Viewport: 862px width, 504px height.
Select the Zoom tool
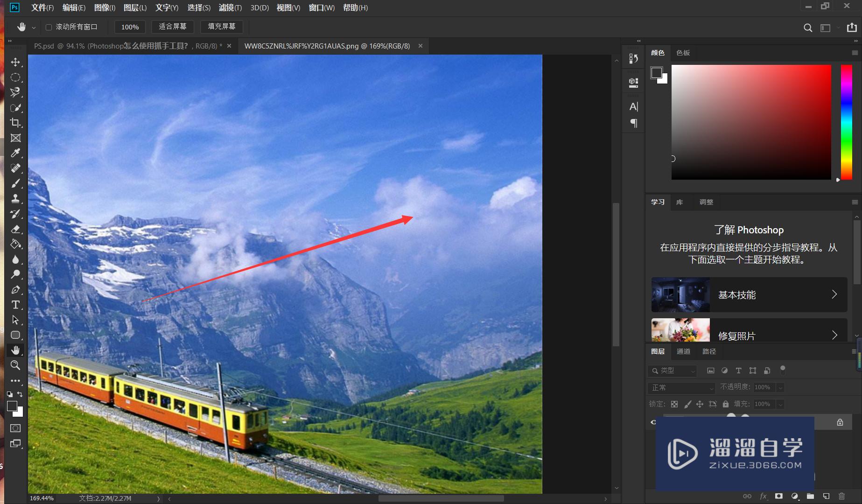(15, 365)
